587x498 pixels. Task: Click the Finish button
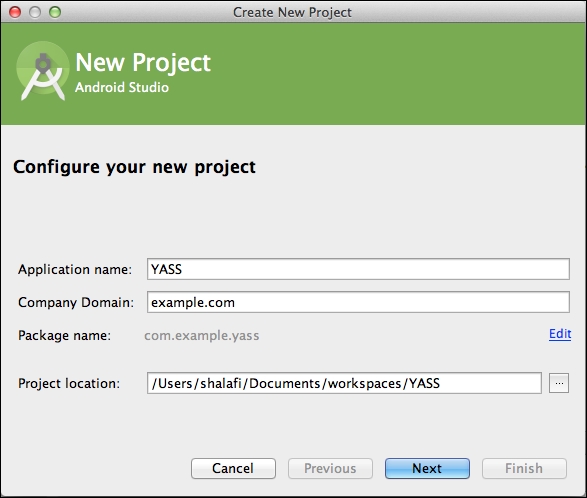tap(524, 468)
